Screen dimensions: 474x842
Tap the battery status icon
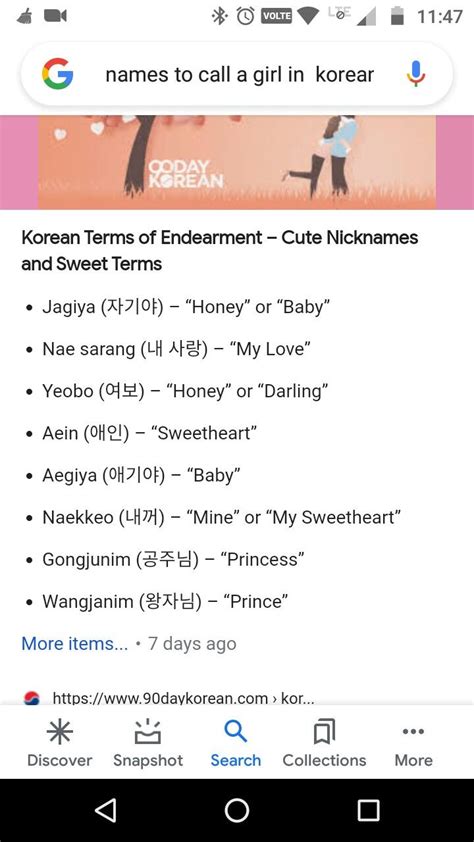pos(397,16)
